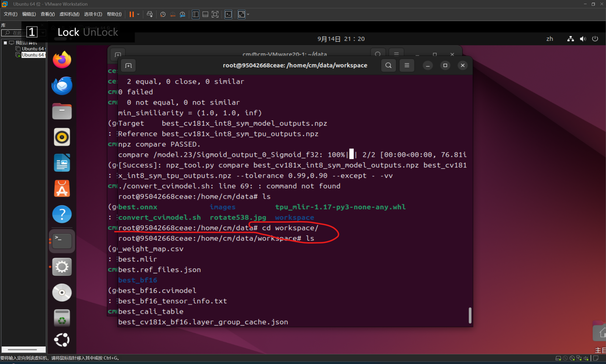Launch Firefox from the dock

[62, 60]
